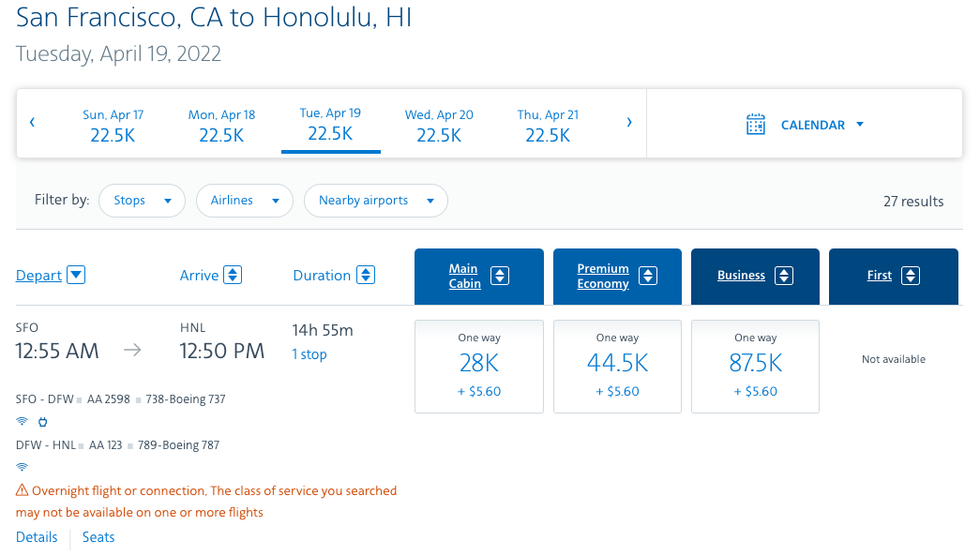Switch to Wed, Apr 20 date tab
Screen dimensions: 980x556
(x=439, y=125)
